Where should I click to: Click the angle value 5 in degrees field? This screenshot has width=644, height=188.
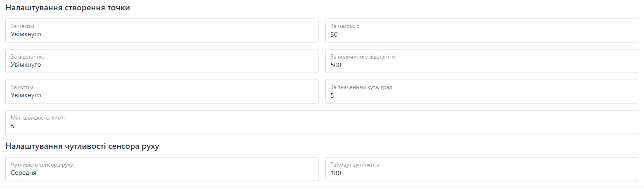[333, 96]
